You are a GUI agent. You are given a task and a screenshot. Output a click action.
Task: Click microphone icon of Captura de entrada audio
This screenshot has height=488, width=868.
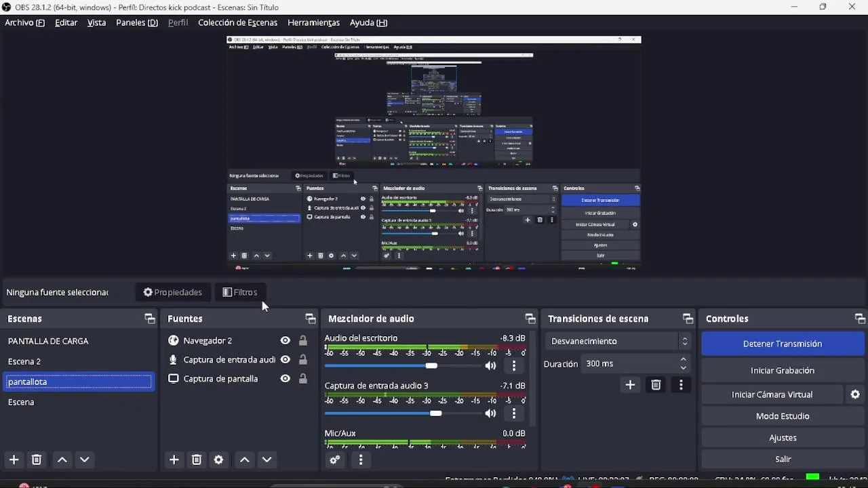point(174,360)
